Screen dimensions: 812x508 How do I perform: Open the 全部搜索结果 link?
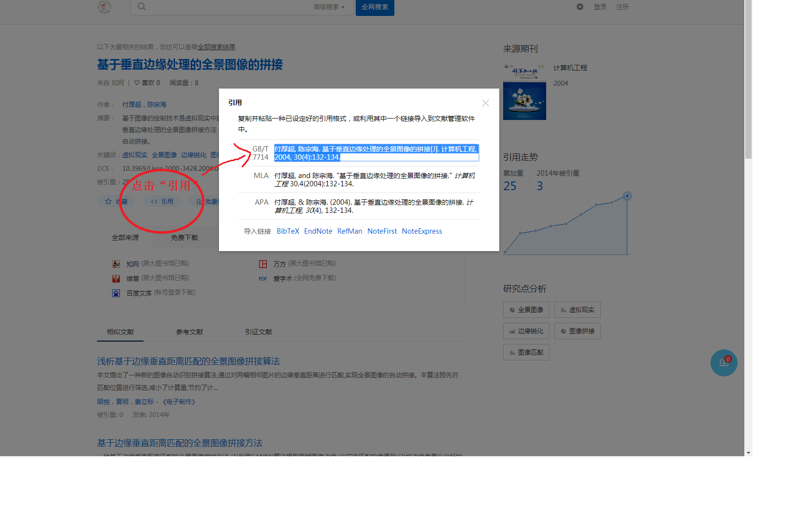[217, 47]
